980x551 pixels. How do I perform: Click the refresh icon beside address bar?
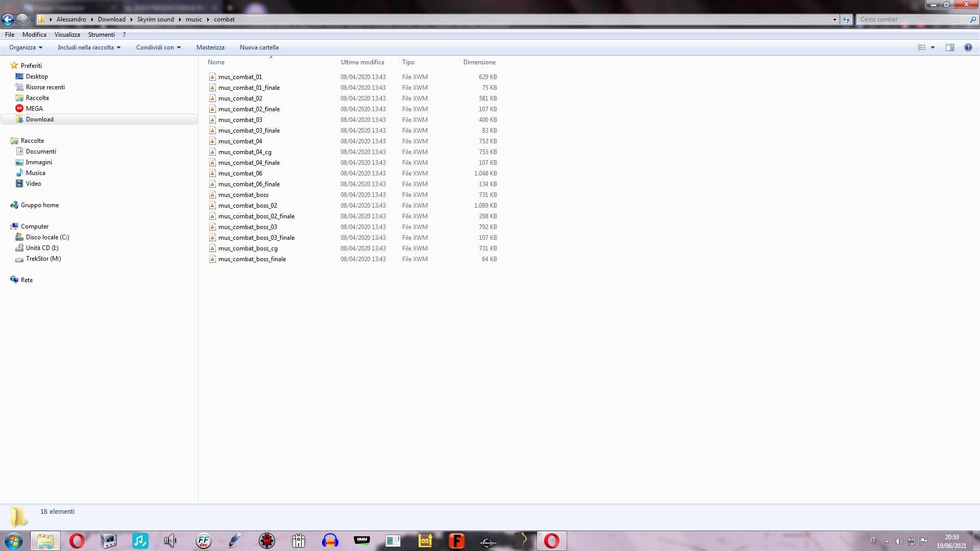pos(846,19)
